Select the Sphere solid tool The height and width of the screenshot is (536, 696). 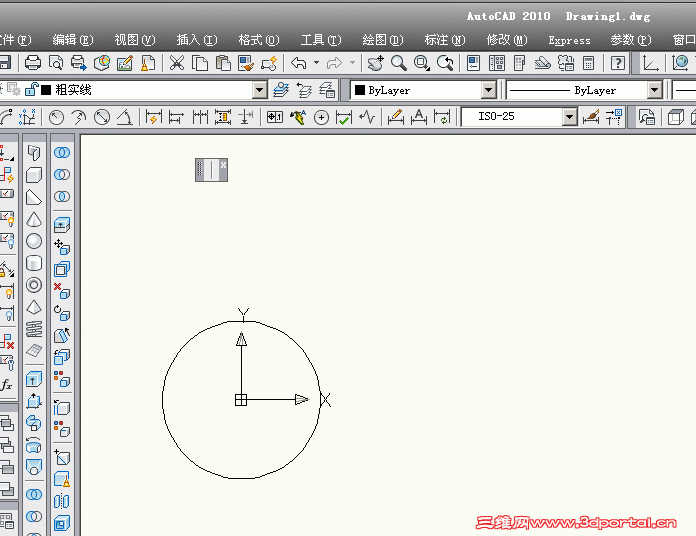tap(34, 241)
